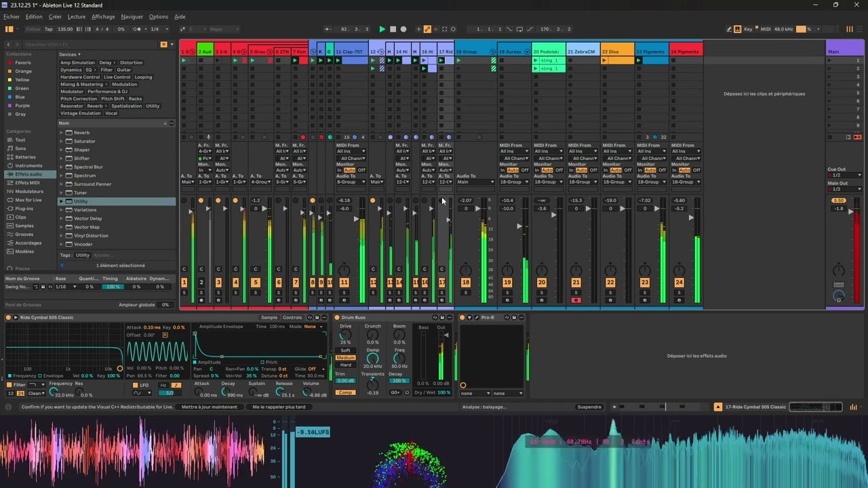Open the Fichier menu
Viewport: 868px width, 488px height.
pos(12,17)
